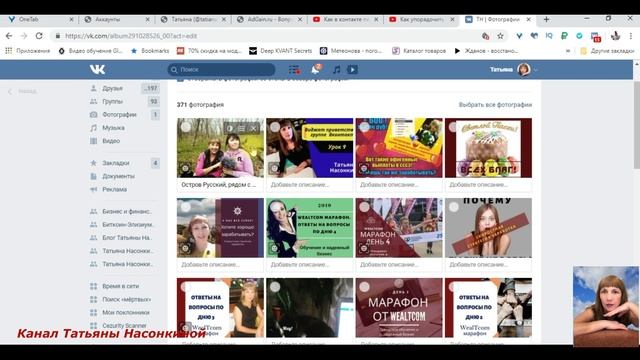Open Каталог товаров bookmark
This screenshot has width=640, height=360.
point(419,51)
